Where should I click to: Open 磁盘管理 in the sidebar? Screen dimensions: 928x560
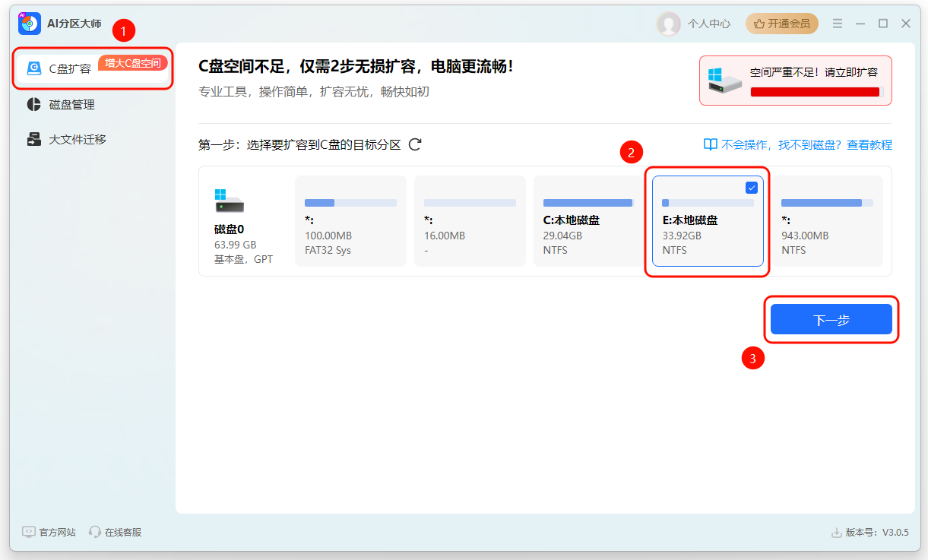pyautogui.click(x=72, y=104)
